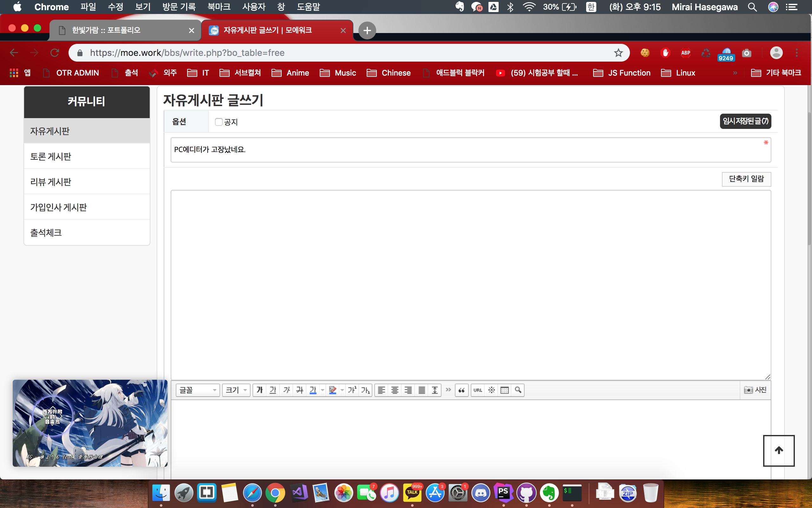Open 리뷰 게시판 in the community sidebar
The width and height of the screenshot is (812, 508).
87,182
